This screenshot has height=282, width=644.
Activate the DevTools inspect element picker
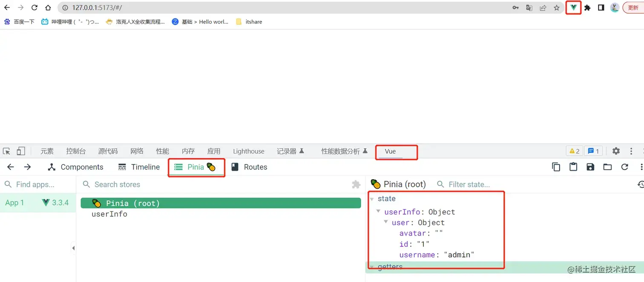pos(6,151)
